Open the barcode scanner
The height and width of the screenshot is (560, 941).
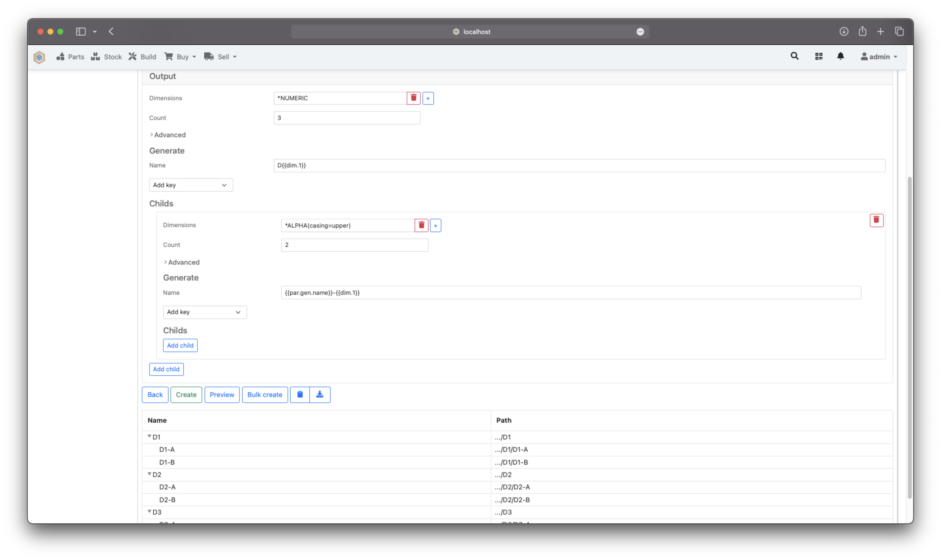tap(819, 56)
